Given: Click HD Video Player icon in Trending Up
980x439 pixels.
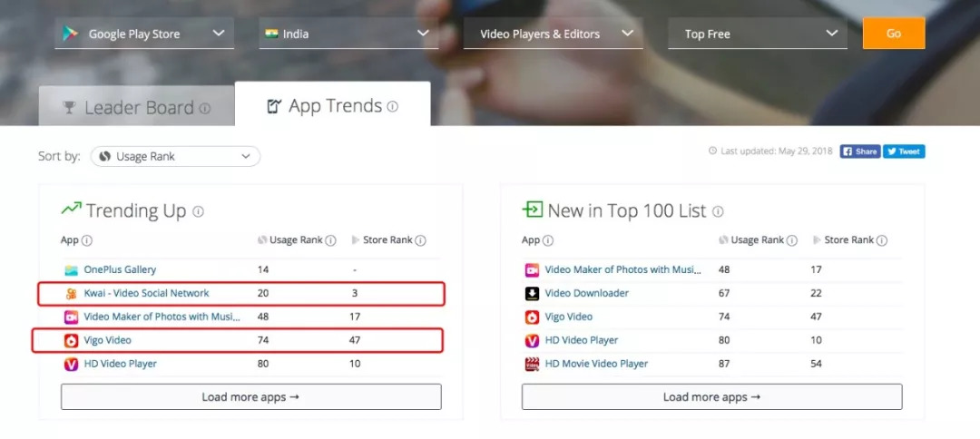Looking at the screenshot, I should click(72, 364).
